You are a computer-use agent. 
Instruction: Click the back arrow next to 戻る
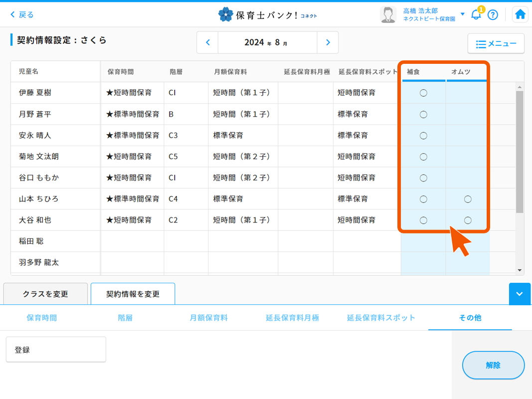[x=11, y=14]
